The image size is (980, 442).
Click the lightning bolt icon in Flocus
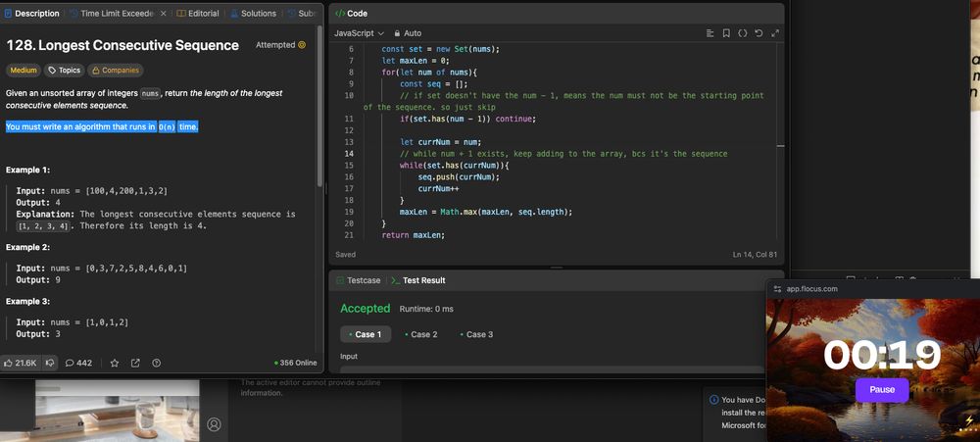[969, 420]
